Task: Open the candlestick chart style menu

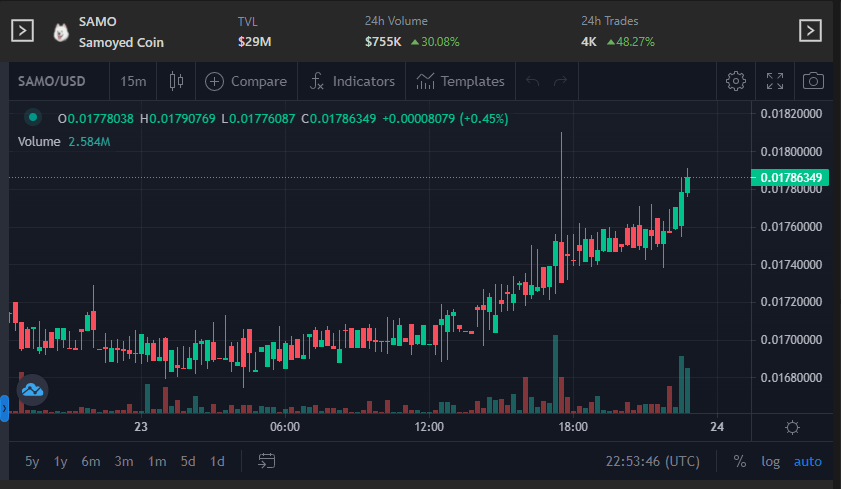Action: [x=176, y=82]
